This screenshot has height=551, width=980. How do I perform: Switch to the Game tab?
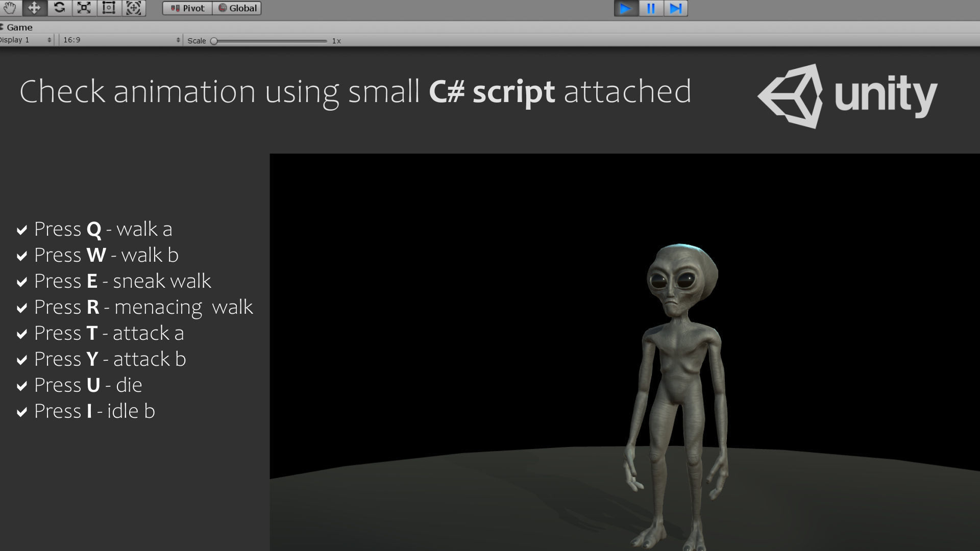point(19,28)
